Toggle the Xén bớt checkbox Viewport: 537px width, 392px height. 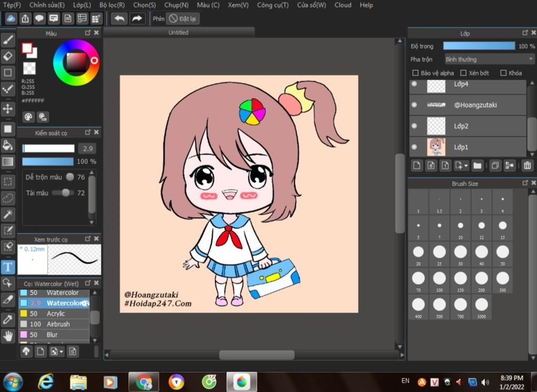pyautogui.click(x=464, y=73)
